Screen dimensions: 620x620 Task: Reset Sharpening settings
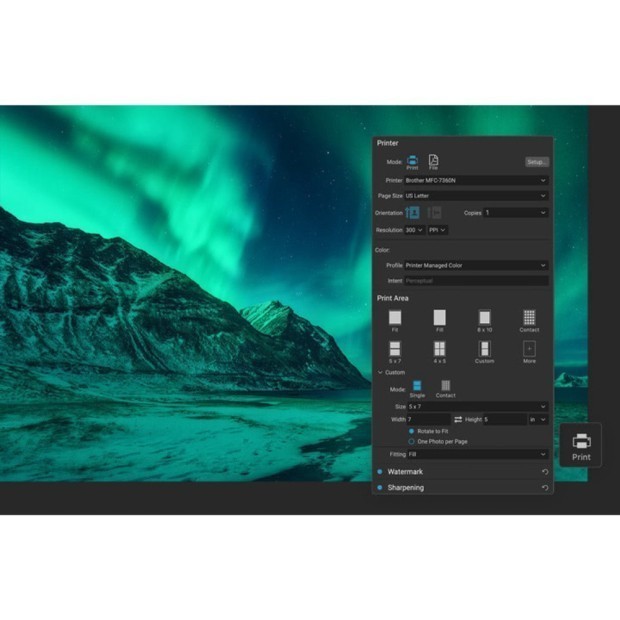(x=545, y=488)
